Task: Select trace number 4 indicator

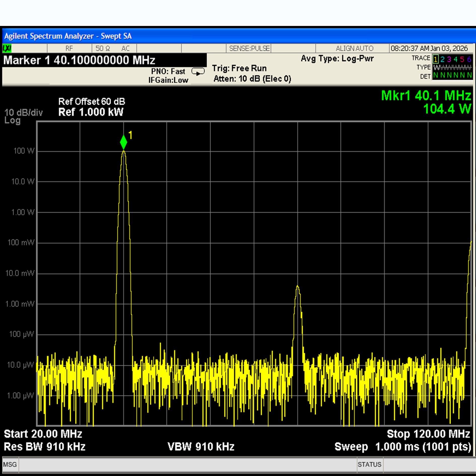Action: 455,59
